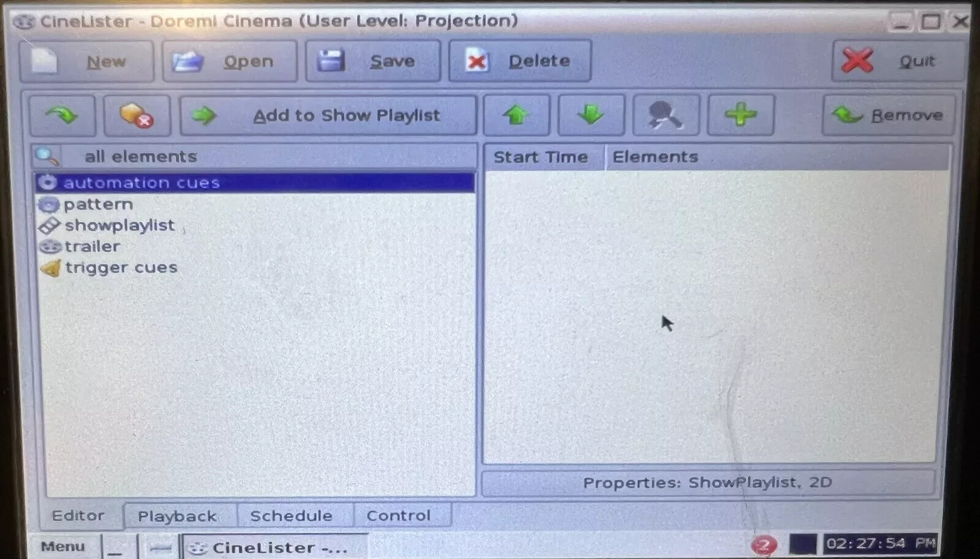The width and height of the screenshot is (980, 559).
Task: Select the automation cues category
Action: click(255, 183)
